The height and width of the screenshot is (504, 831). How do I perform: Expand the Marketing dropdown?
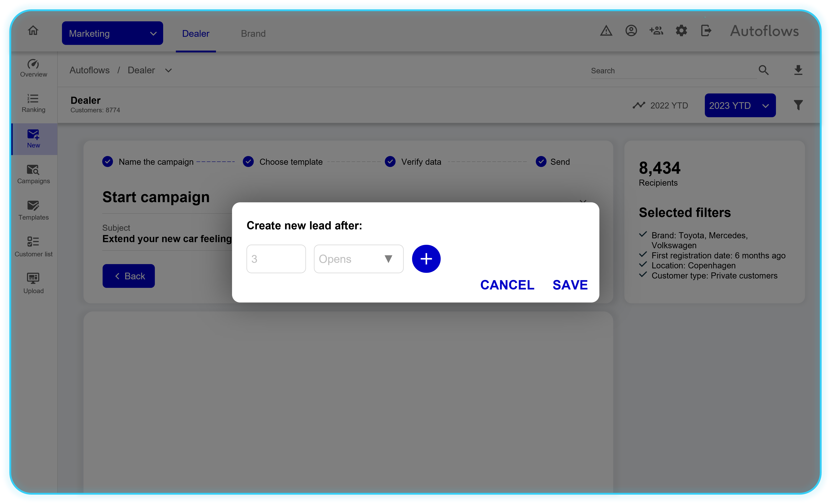[112, 33]
